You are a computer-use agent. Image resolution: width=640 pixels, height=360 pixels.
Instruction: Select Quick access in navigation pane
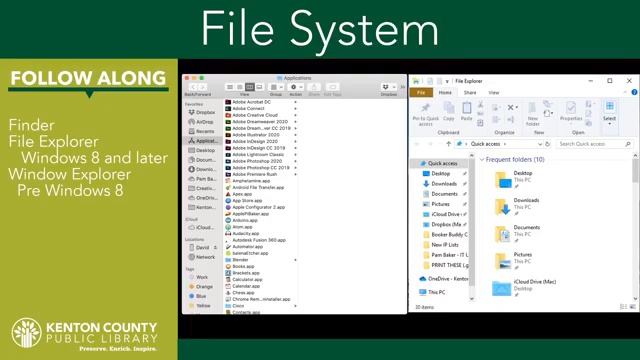coord(440,163)
